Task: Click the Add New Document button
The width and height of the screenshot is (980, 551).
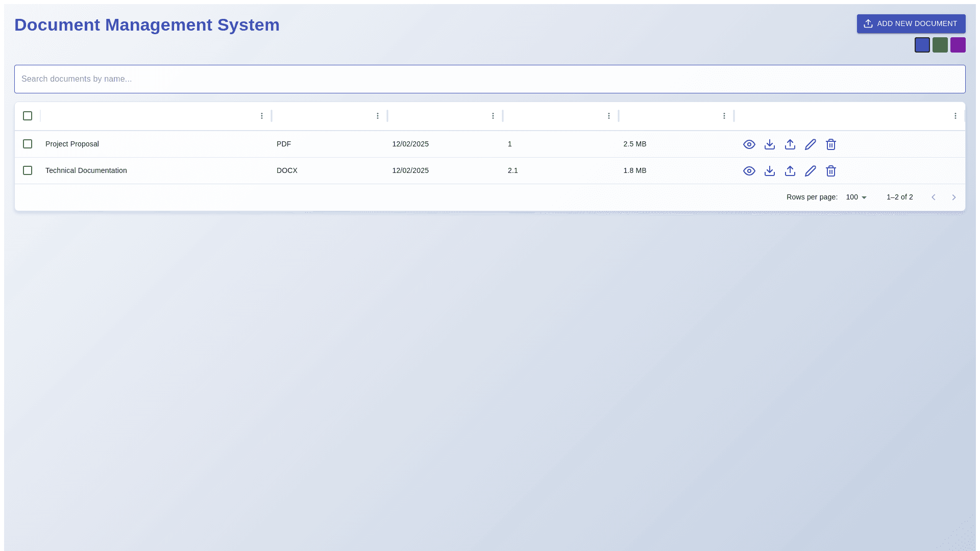Action: click(x=911, y=24)
